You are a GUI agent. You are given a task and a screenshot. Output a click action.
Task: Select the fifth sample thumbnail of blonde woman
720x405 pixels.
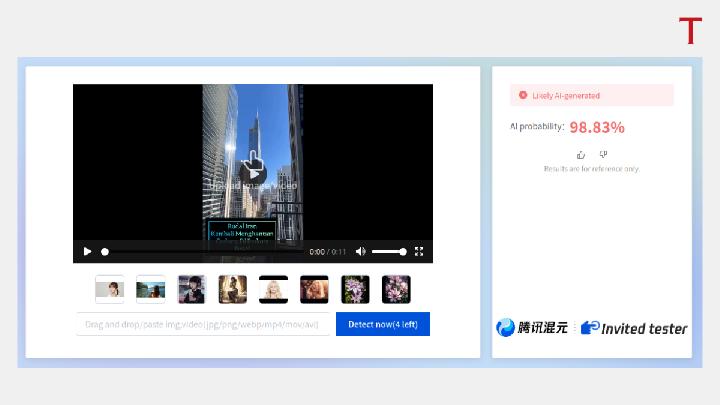pos(274,289)
